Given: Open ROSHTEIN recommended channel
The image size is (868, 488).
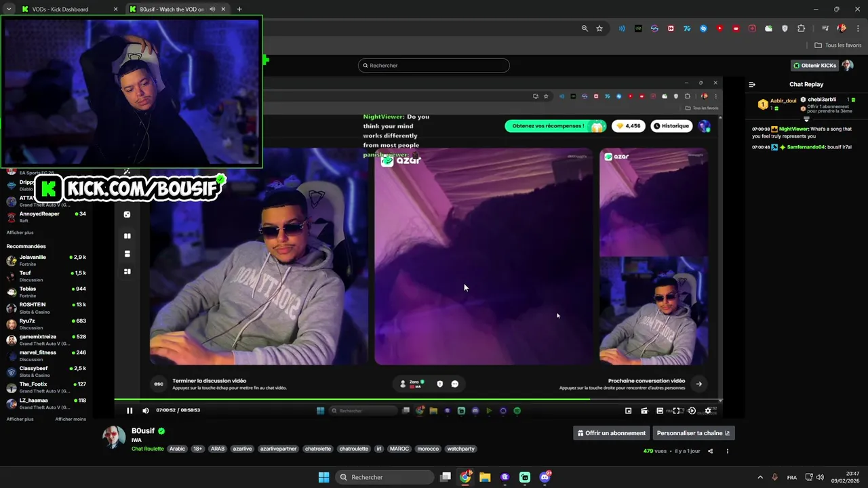Looking at the screenshot, I should coord(46,308).
